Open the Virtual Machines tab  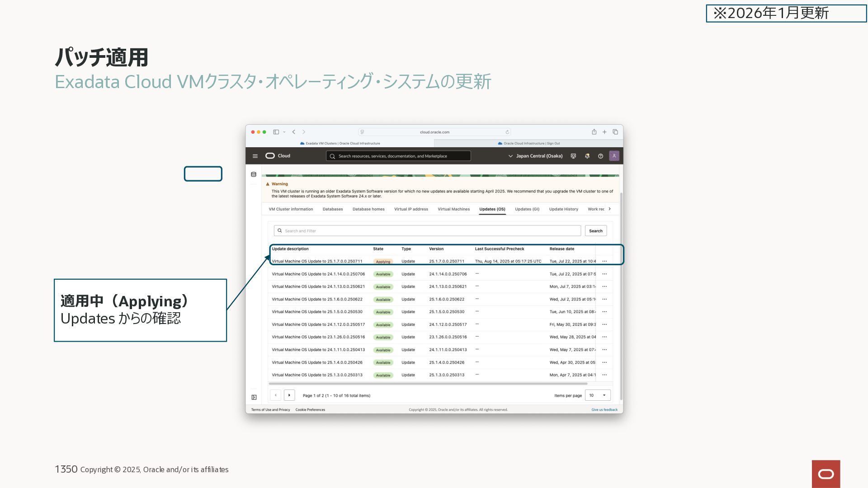coord(453,209)
